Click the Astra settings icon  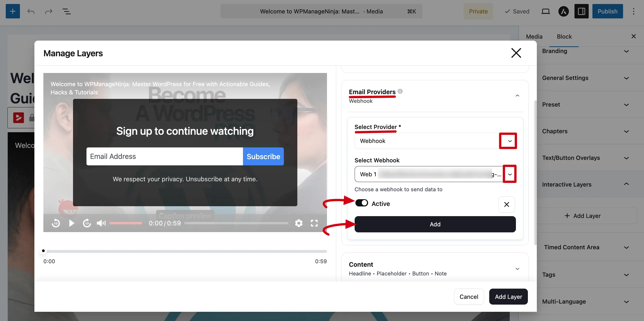tap(563, 11)
